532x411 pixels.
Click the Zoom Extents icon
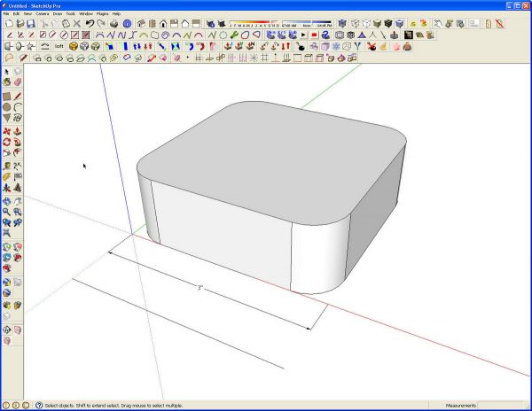click(7, 233)
